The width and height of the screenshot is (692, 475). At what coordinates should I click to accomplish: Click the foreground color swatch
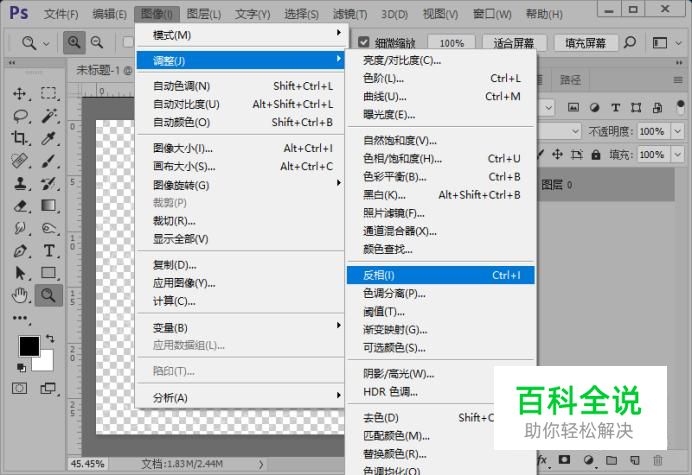[28, 345]
